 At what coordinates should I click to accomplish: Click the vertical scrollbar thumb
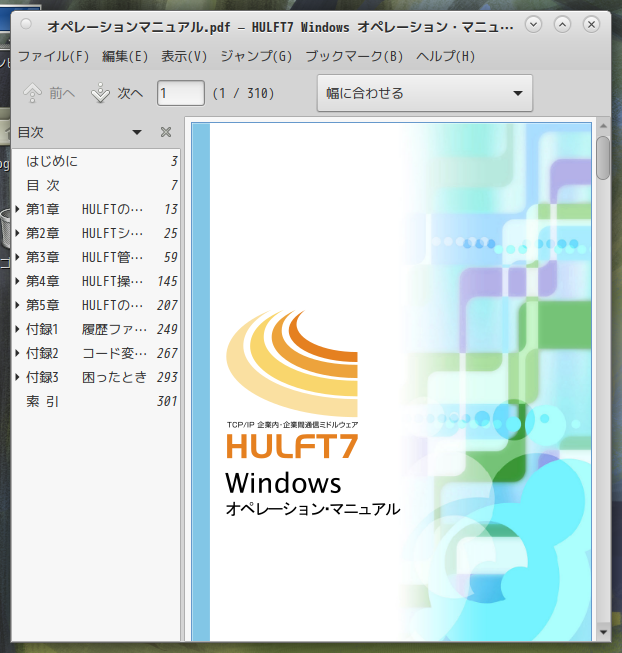tap(603, 158)
